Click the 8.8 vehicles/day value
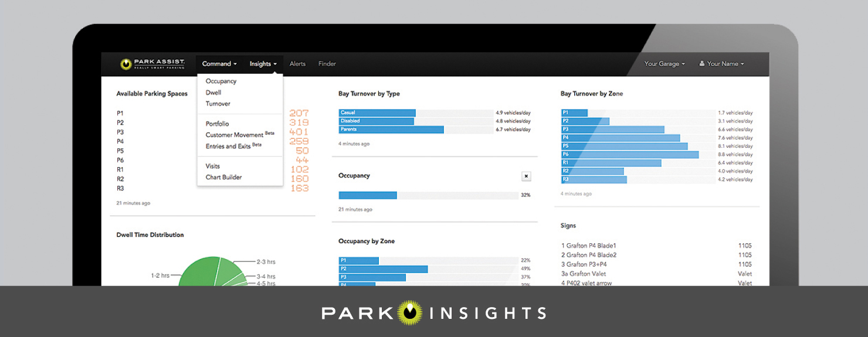 (x=735, y=155)
